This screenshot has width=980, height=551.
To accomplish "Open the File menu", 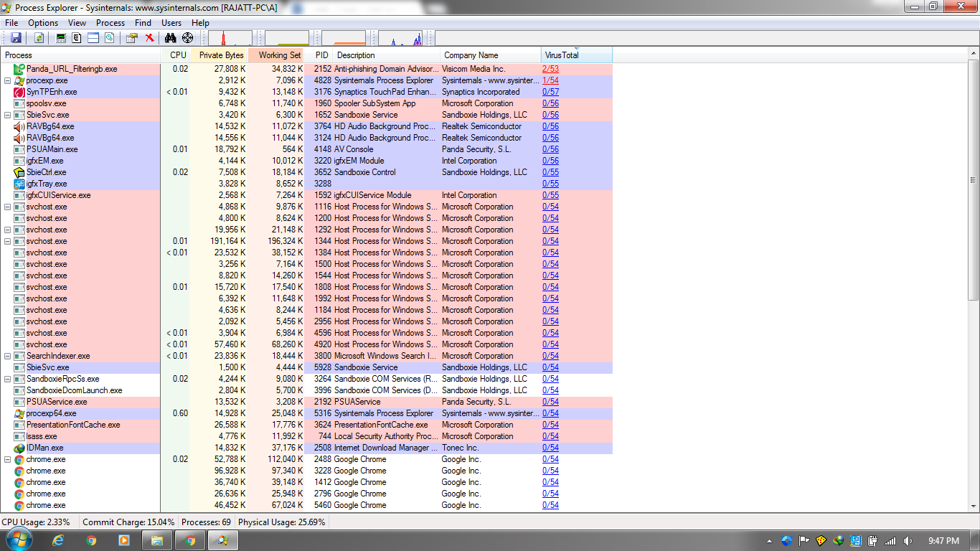I will pyautogui.click(x=11, y=23).
